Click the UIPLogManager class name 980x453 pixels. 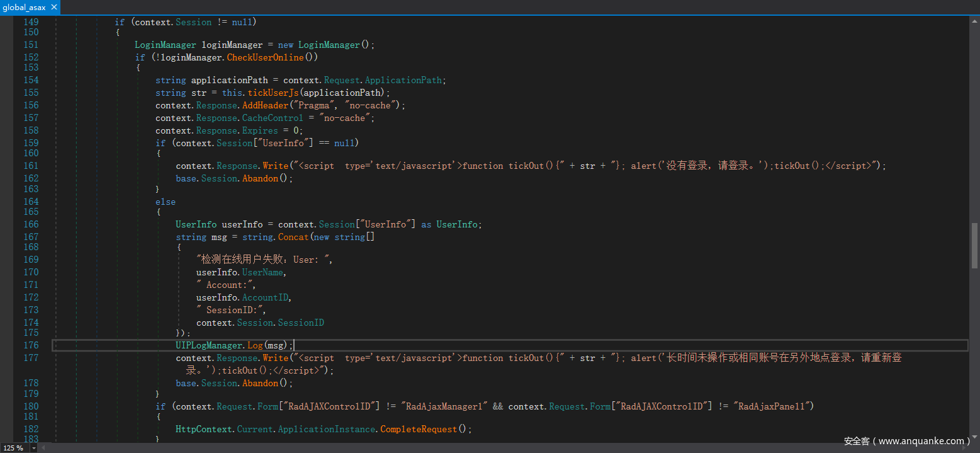209,345
